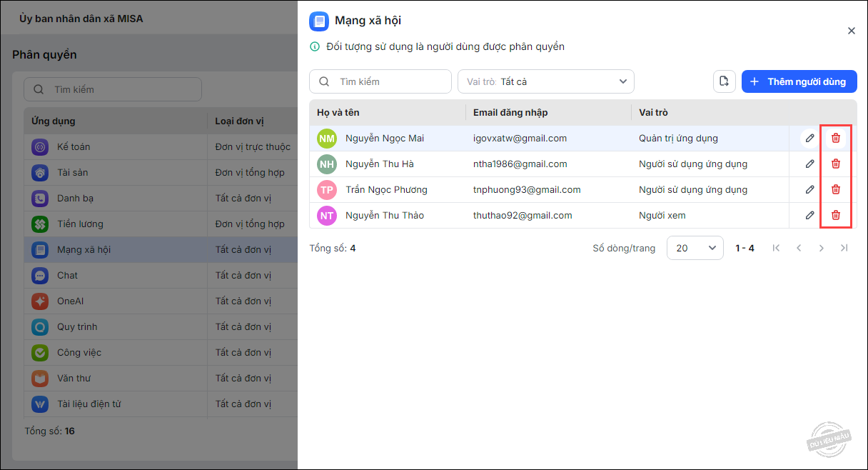Image resolution: width=868 pixels, height=470 pixels.
Task: Edit user Nguyễn Thu Hà
Action: pos(809,164)
